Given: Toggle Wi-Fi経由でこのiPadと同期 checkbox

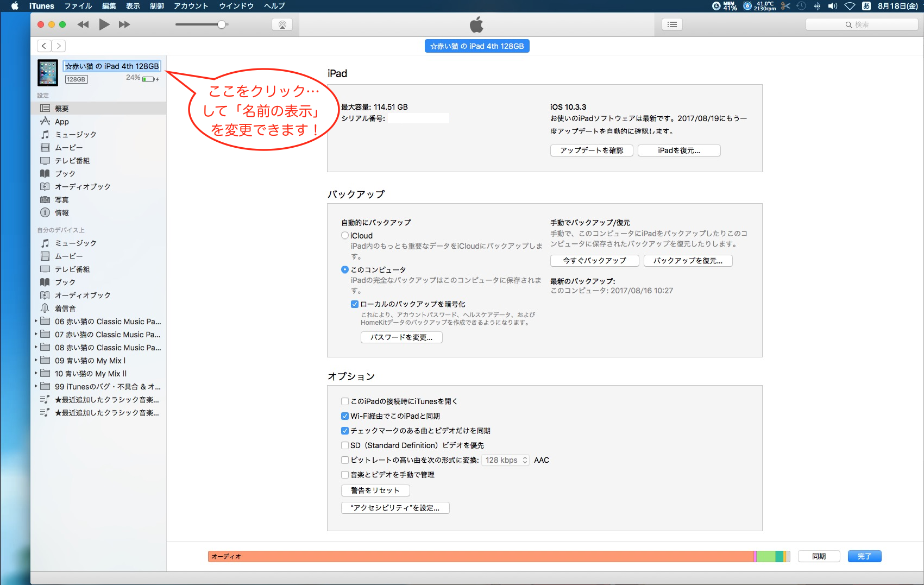Looking at the screenshot, I should pos(345,416).
